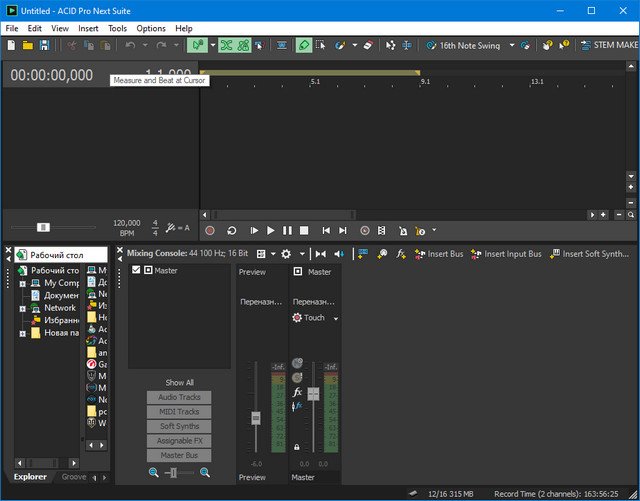Toggle Audio Tracks visibility in mixer
The height and width of the screenshot is (501, 640).
[179, 397]
